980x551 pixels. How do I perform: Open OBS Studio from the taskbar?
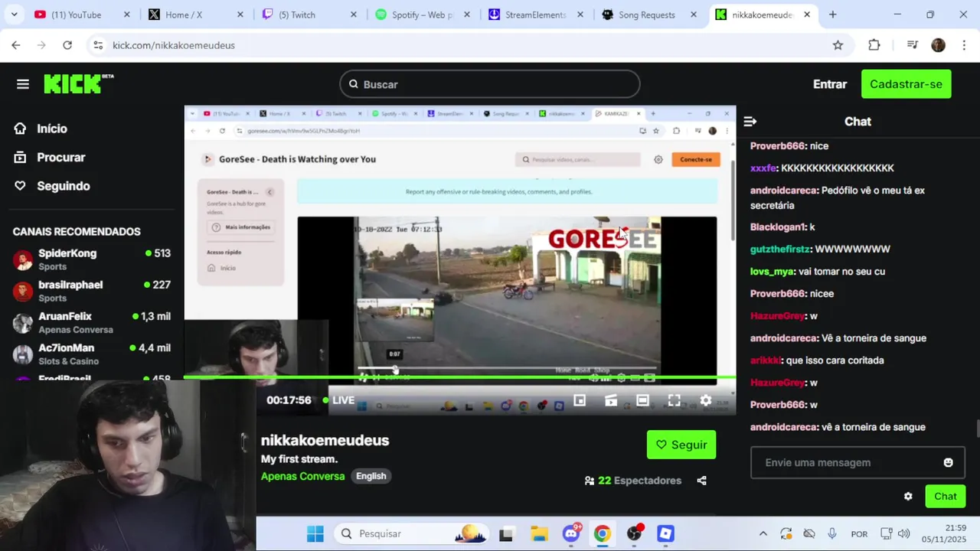(634, 533)
